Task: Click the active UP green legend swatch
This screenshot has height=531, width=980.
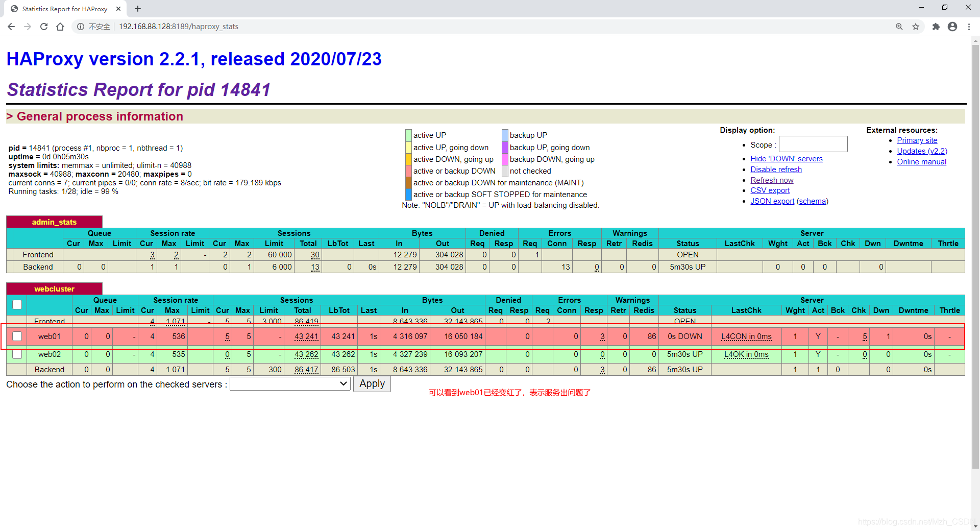Action: pyautogui.click(x=408, y=135)
